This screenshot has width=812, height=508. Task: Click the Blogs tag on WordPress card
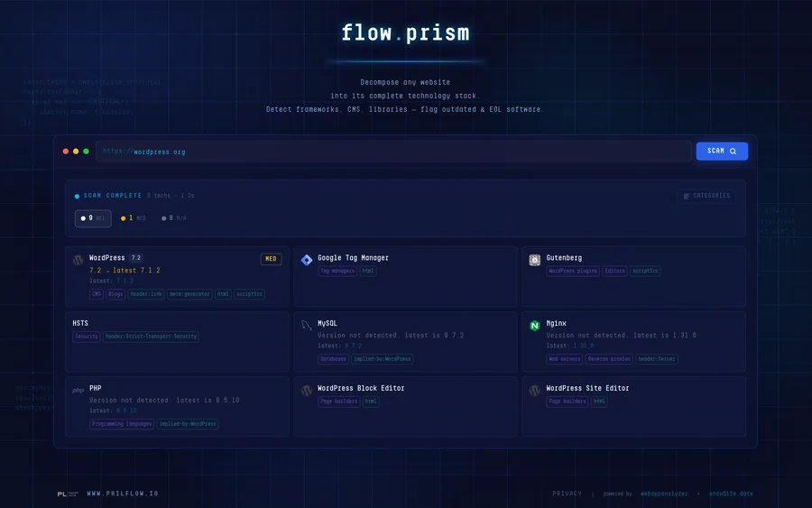115,294
